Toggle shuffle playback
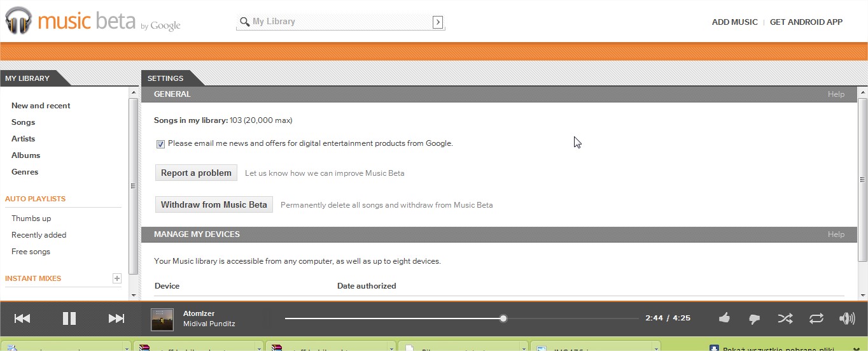The width and height of the screenshot is (868, 351). (785, 319)
